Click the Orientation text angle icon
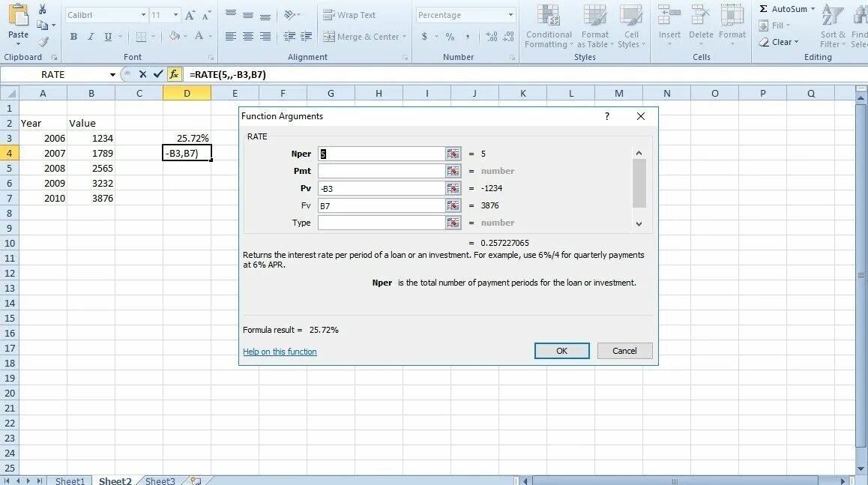Screen dimensions: 868x485 (289, 15)
